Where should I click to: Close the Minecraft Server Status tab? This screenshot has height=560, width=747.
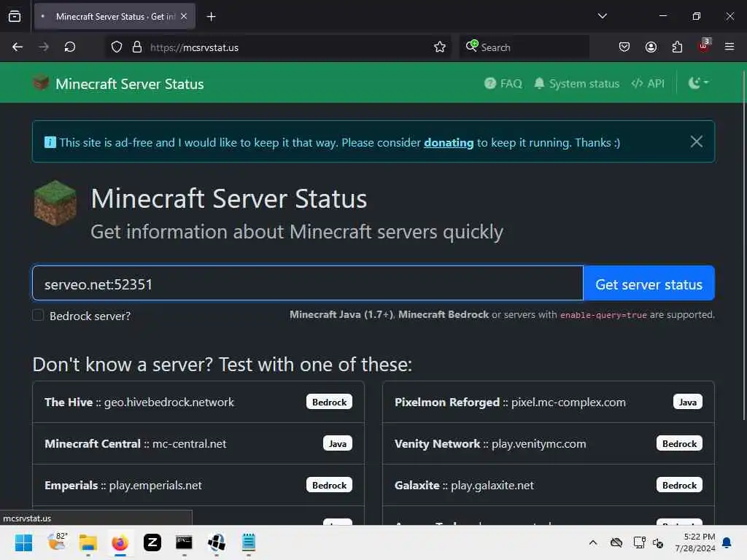point(184,17)
